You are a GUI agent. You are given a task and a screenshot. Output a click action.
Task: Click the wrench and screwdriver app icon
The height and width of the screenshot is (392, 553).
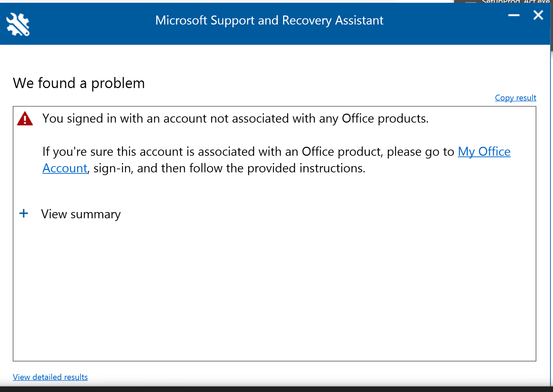[18, 24]
